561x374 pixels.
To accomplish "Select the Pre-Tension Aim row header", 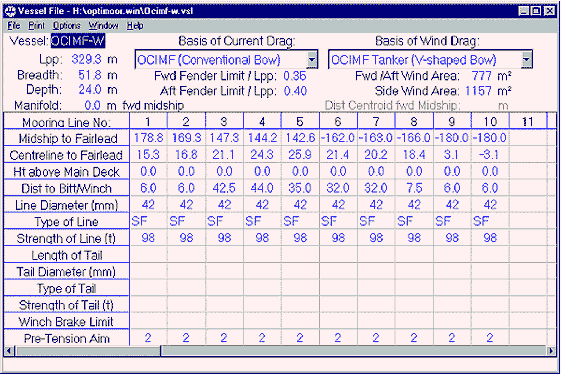I will (x=67, y=338).
